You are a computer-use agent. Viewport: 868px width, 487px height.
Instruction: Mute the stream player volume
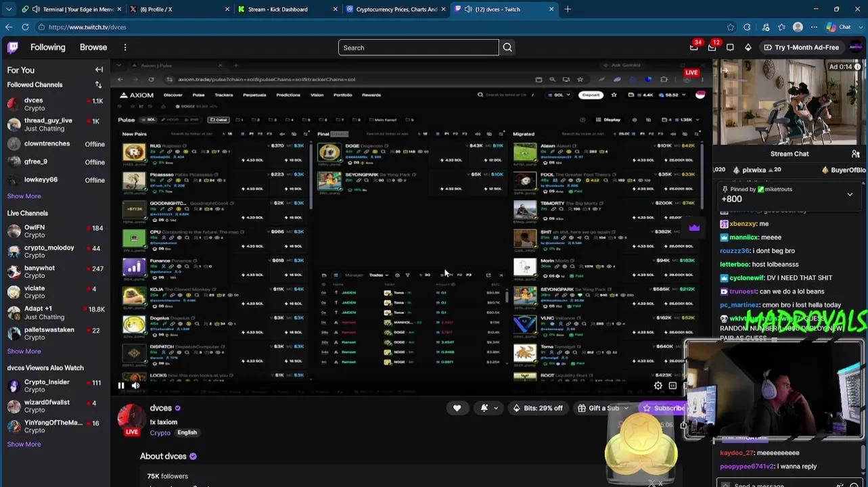(135, 386)
